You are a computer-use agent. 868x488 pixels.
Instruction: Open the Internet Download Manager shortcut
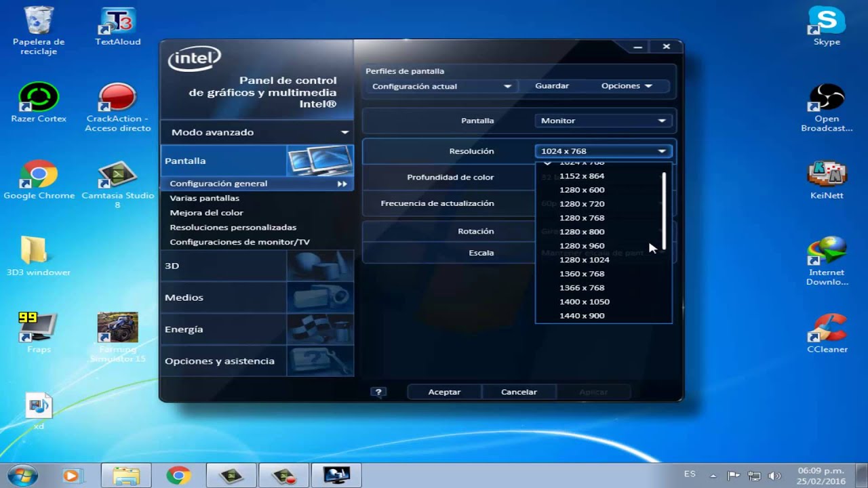(827, 261)
